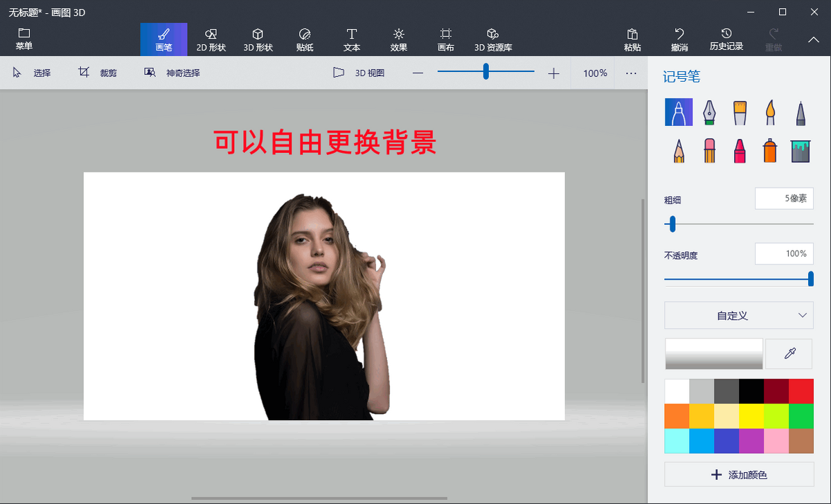
Task: Select the oil brush tool
Action: coord(740,112)
